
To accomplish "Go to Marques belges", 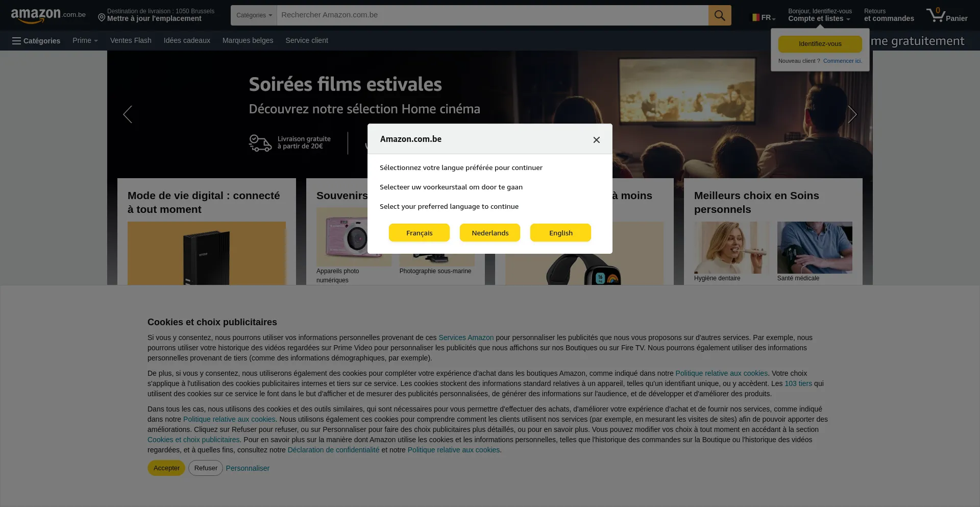I will point(248,40).
